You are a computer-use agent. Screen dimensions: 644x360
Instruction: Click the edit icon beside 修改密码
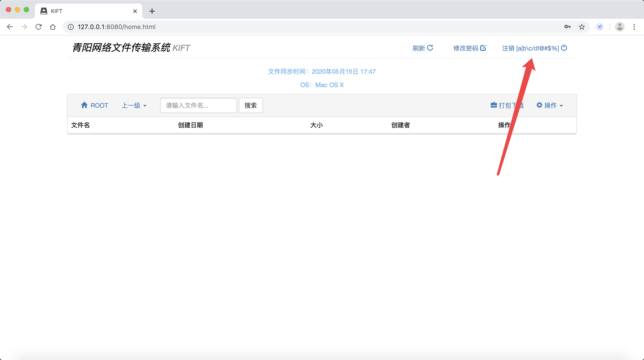point(483,48)
